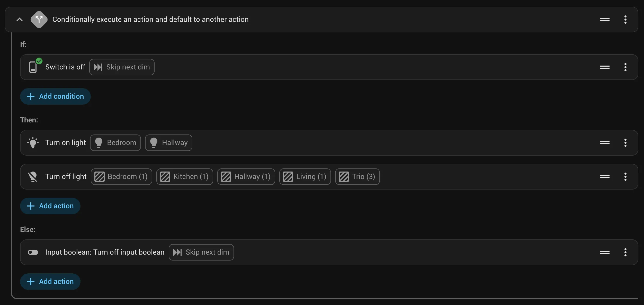Viewport: 644px width, 305px height.
Task: Open menu for Input boolean action row
Action: tap(625, 252)
